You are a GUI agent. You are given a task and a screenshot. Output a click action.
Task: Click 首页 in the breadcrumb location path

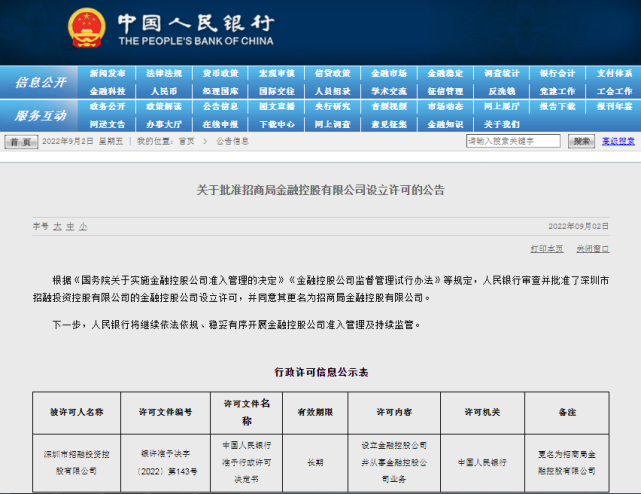(x=186, y=142)
